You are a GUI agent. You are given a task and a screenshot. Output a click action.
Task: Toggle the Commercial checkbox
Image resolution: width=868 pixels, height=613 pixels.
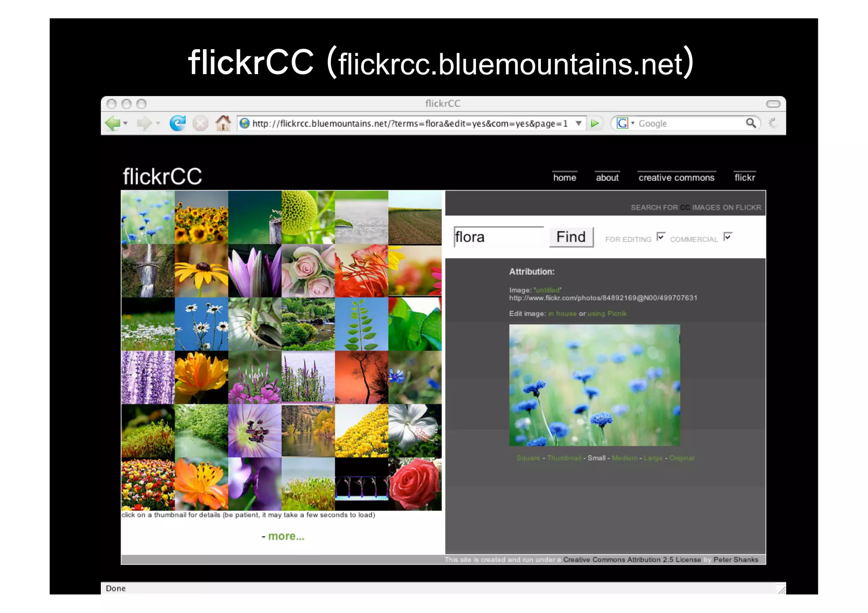click(x=728, y=236)
